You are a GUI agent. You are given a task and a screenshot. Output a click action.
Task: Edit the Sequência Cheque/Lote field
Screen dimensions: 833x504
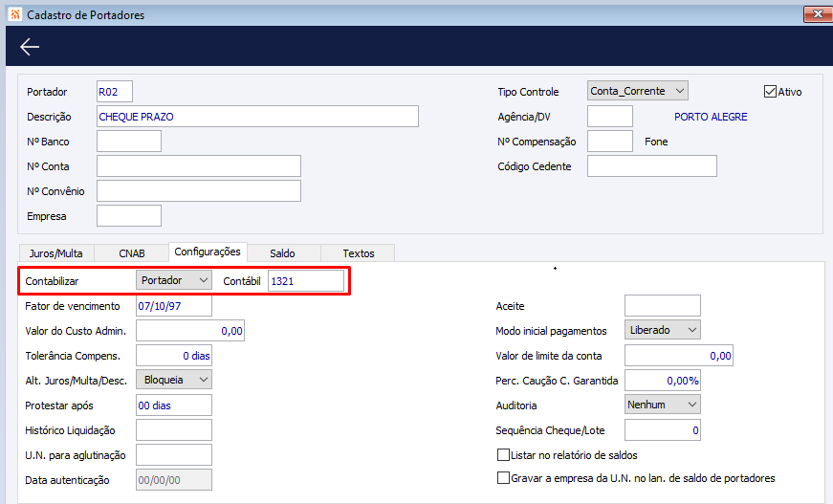(x=663, y=430)
